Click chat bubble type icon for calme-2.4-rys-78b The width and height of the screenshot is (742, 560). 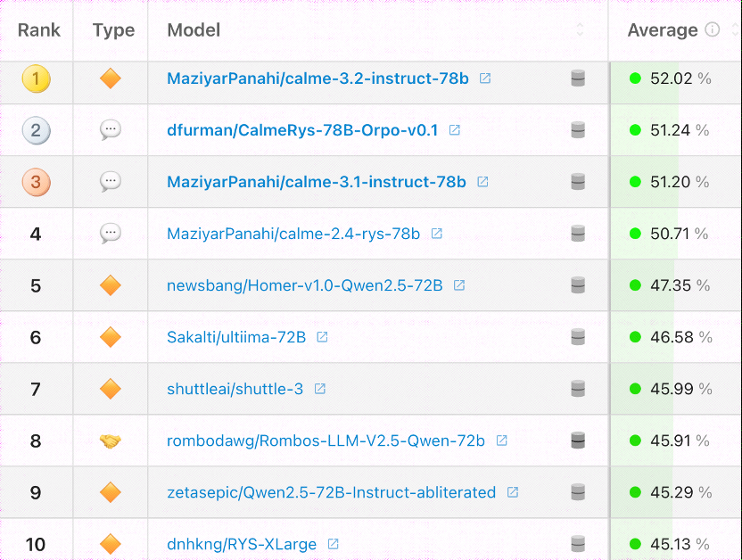tap(111, 234)
